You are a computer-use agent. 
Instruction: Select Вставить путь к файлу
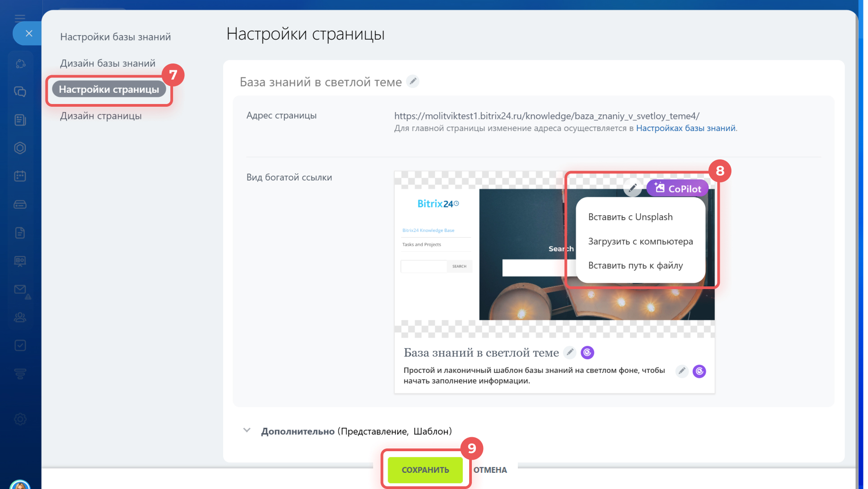coord(635,266)
